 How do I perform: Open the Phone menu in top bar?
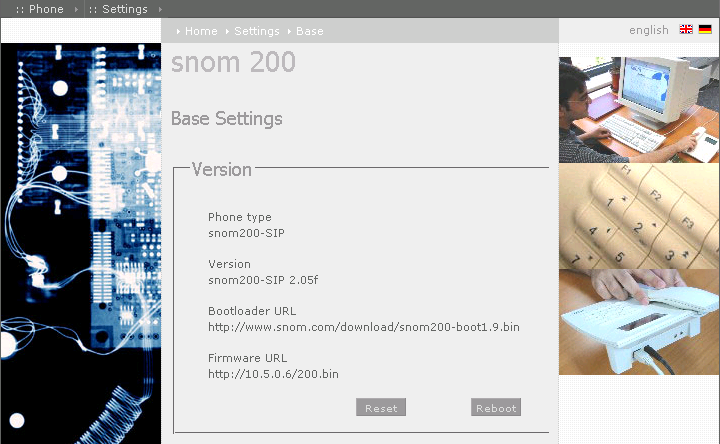(40, 9)
